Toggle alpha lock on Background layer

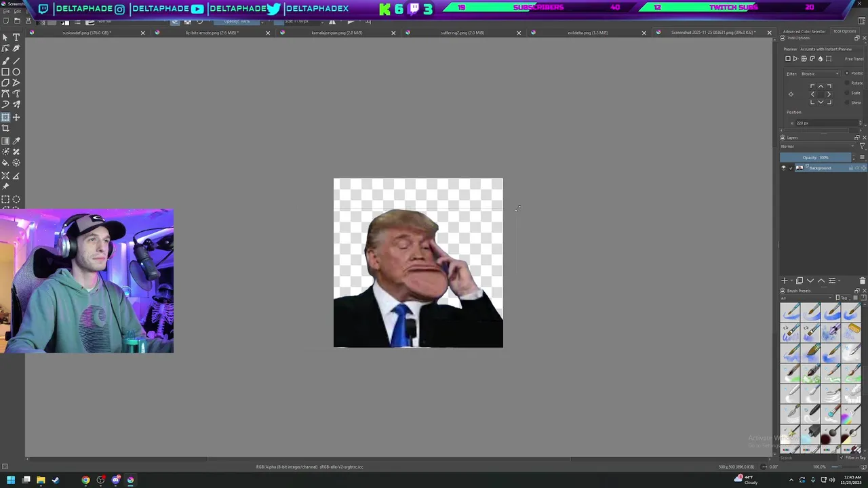(857, 168)
